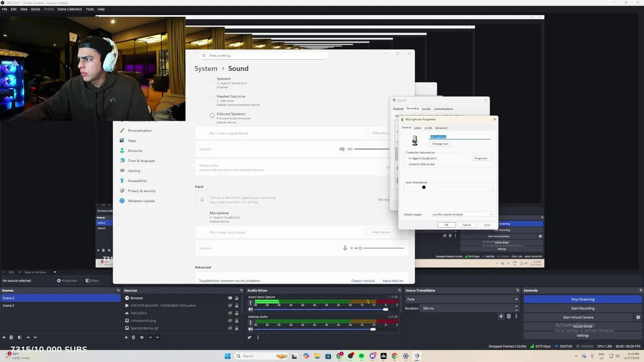This screenshot has width=644, height=362.
Task: Select Scene 3 in the Scenes list
Action: [x=60, y=305]
